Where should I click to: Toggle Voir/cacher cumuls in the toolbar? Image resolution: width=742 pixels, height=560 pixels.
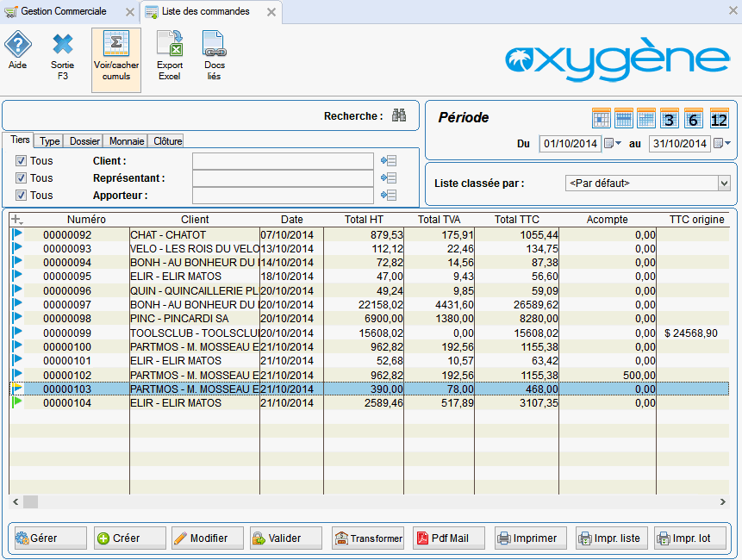coord(116,59)
